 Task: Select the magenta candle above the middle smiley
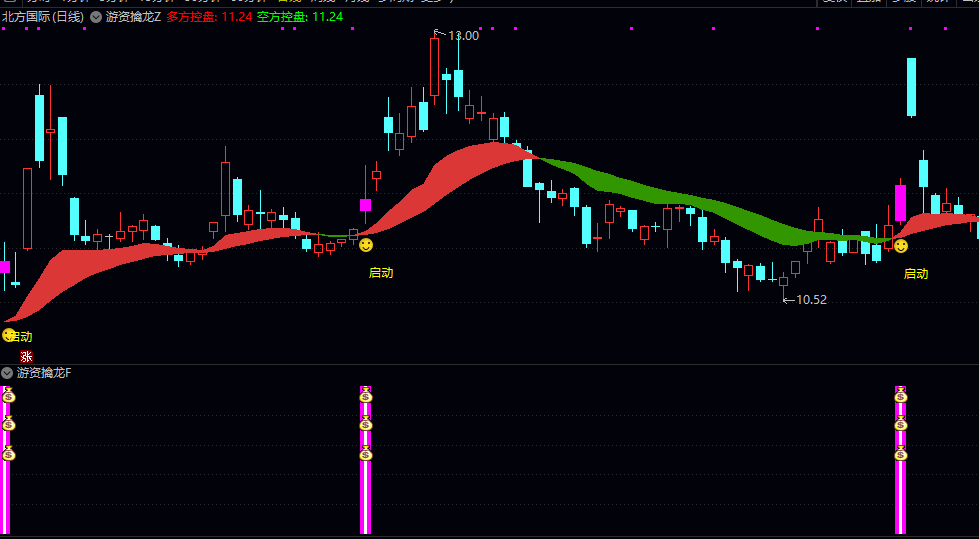click(x=366, y=205)
